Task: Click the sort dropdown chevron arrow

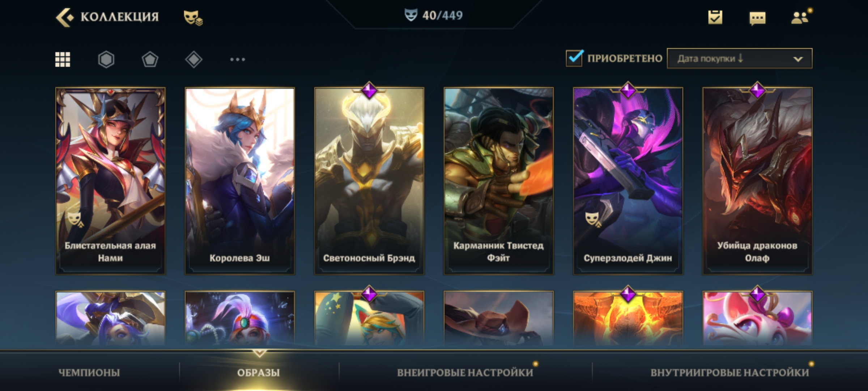Action: pos(798,59)
